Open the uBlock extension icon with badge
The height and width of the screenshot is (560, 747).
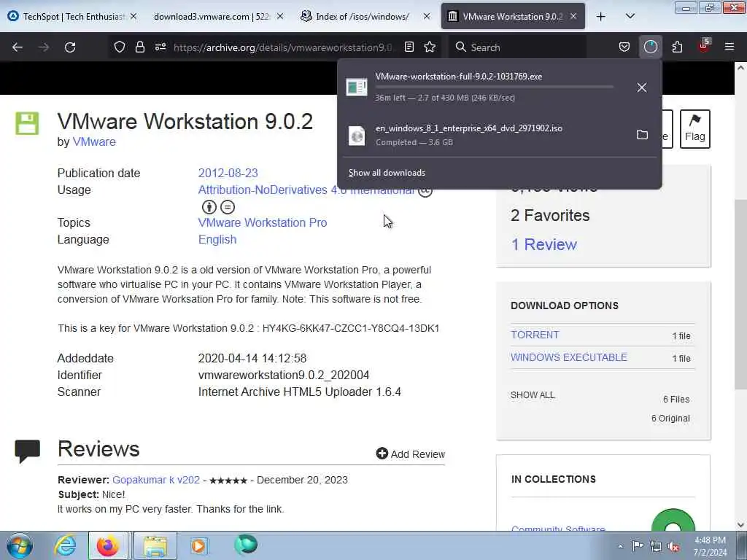704,46
